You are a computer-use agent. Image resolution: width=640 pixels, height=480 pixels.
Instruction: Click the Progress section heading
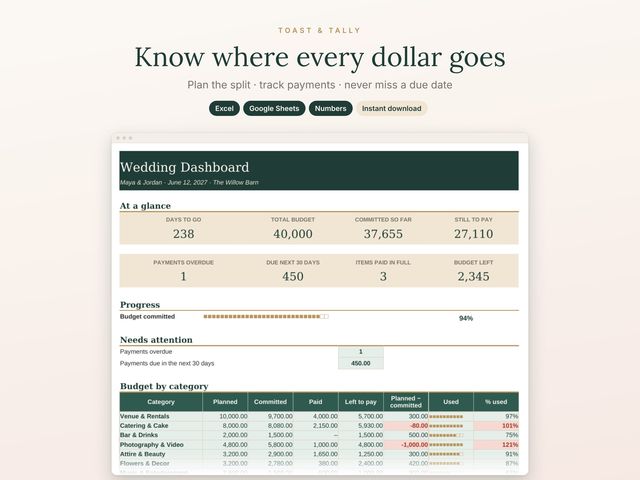click(x=140, y=304)
